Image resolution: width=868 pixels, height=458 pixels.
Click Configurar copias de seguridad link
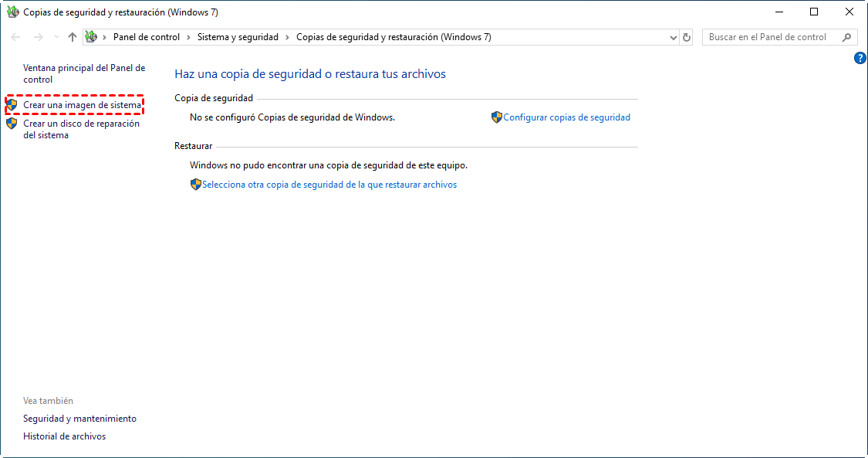(567, 117)
